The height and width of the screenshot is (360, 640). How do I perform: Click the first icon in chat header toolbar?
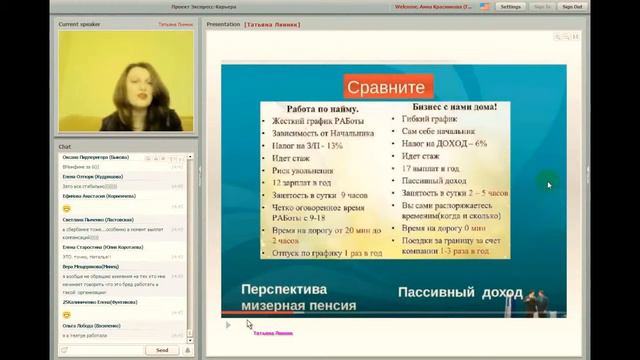pos(148,158)
